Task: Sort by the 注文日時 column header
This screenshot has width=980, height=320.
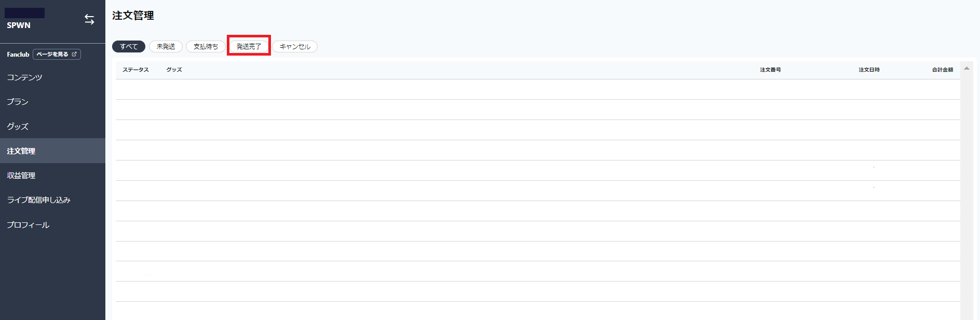Action: coord(869,70)
